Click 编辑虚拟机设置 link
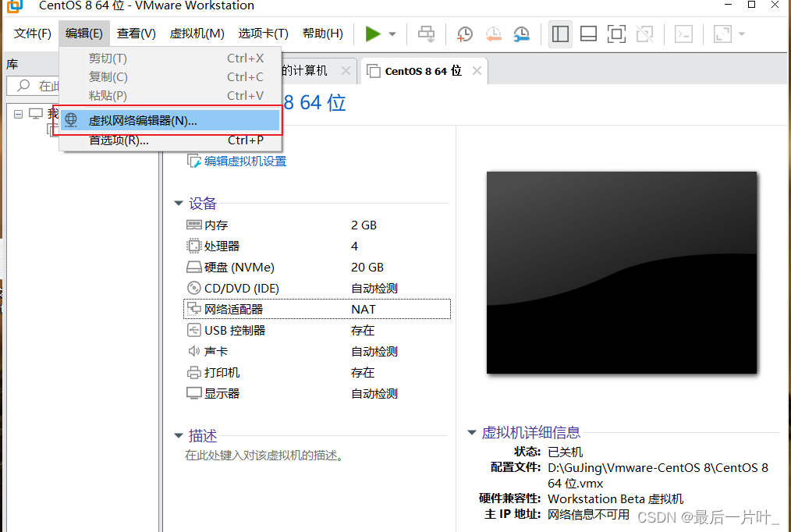Image resolution: width=791 pixels, height=532 pixels. pos(245,161)
